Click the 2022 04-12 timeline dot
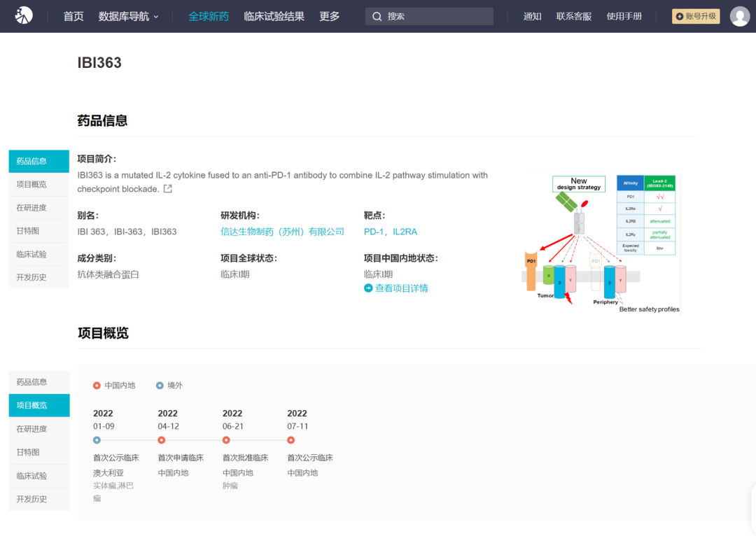Image resolution: width=756 pixels, height=536 pixels. [162, 440]
